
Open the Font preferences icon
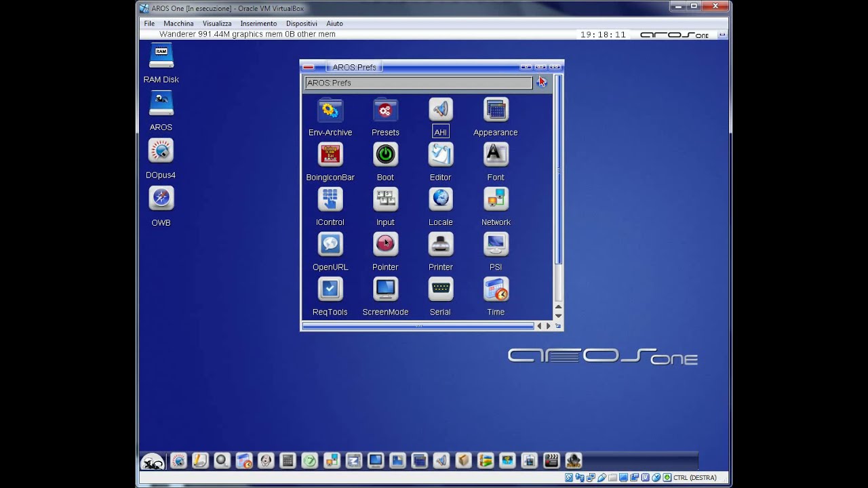coord(496,155)
